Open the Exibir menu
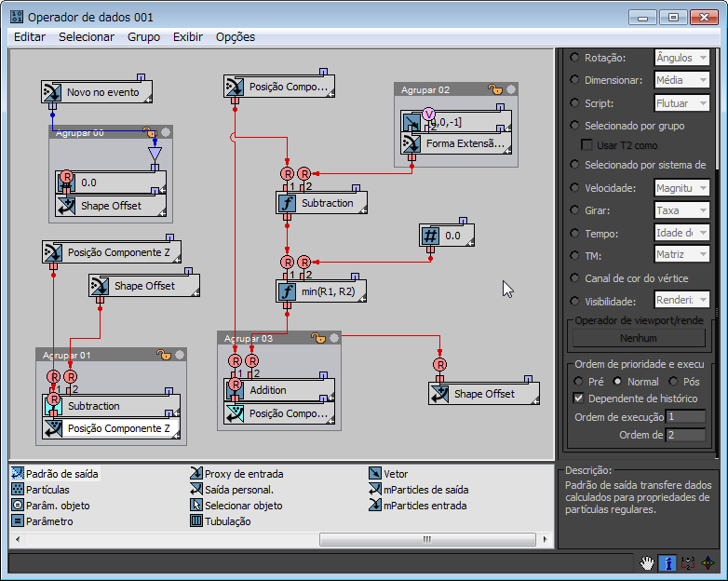Screen dimensions: 728x581 click(x=187, y=36)
